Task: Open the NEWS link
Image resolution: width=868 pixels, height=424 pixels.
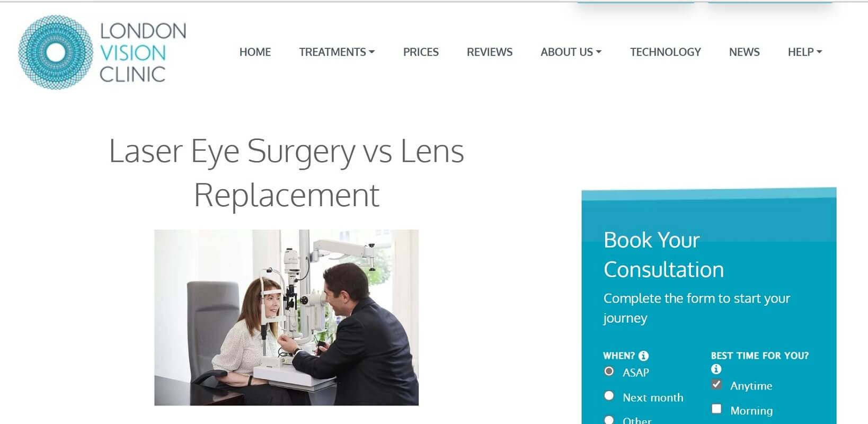Action: click(x=745, y=52)
